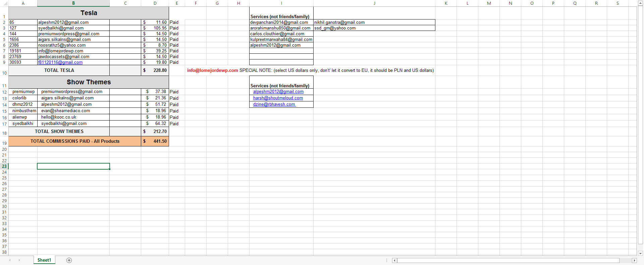Select jawdocassets@gmail.com cell
644x265 pixels.
(73, 57)
